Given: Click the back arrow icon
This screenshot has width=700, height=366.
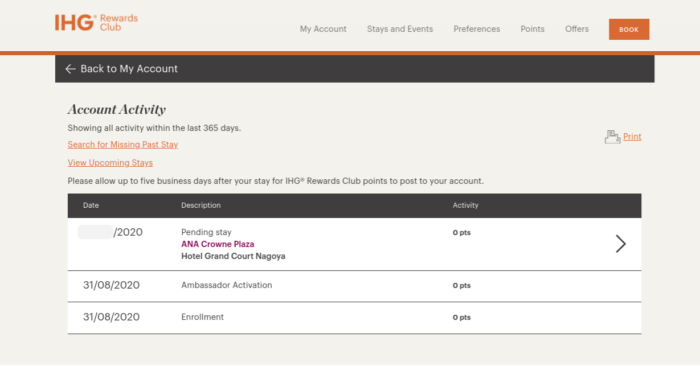Looking at the screenshot, I should click(70, 69).
